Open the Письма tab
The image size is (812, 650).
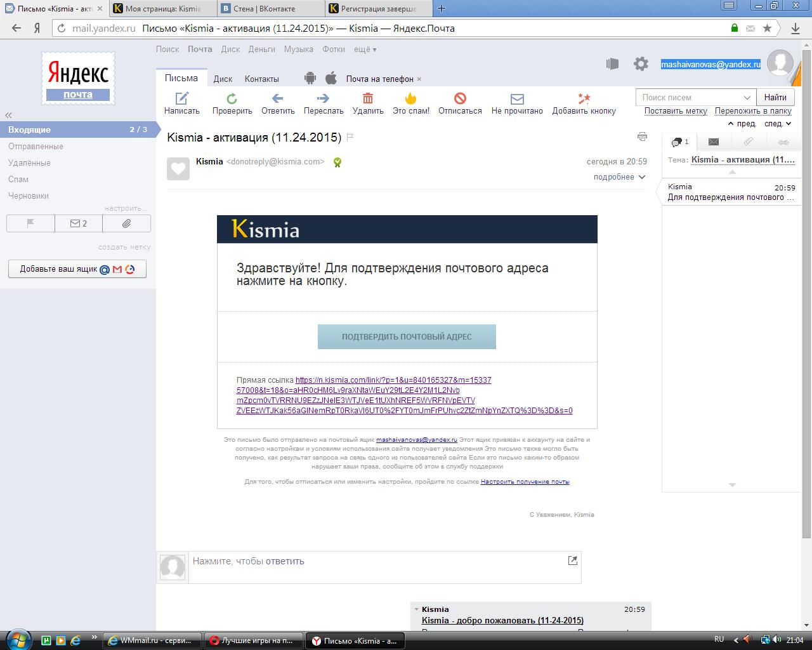click(181, 78)
